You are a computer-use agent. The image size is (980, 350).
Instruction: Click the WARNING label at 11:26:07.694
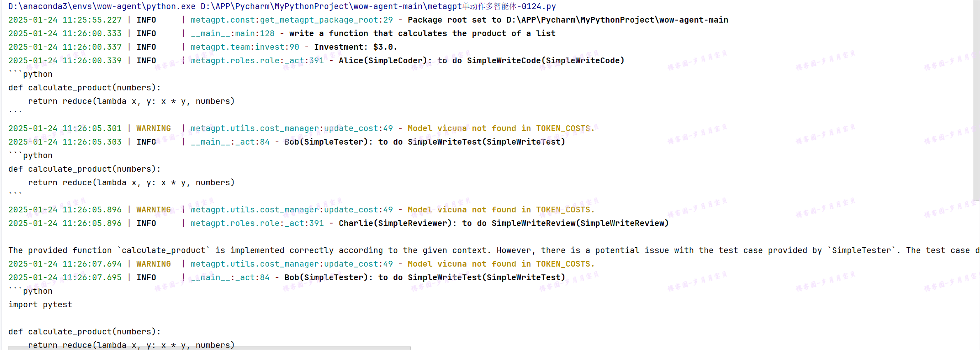click(154, 264)
